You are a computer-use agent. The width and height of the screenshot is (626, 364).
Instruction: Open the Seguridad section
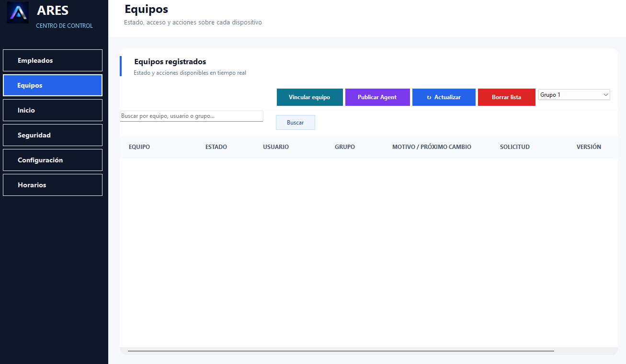tap(53, 135)
